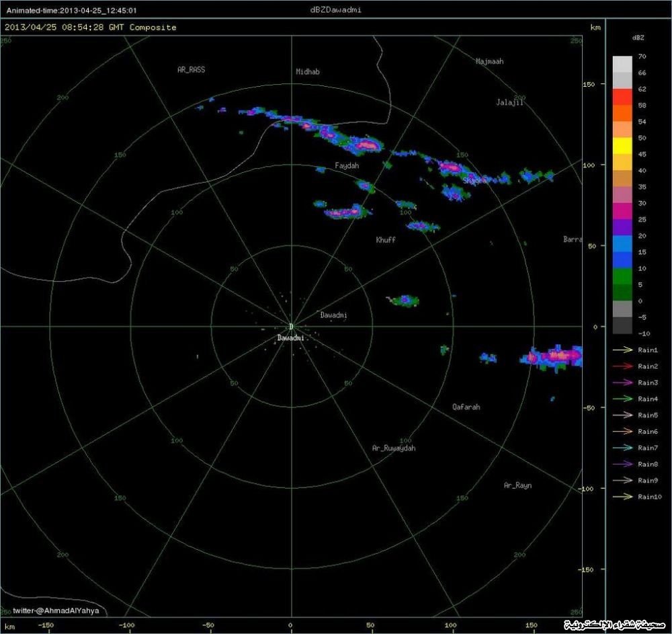Screen dimensions: 672x634
Task: Click the Ar_Rayn place name
Action: pos(517,485)
